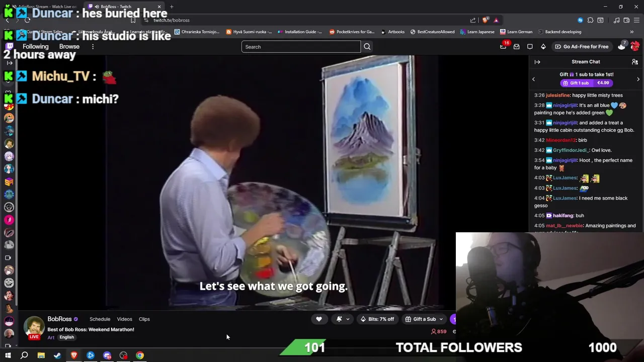
Task: Open Twitch whispers envelope icon
Action: 516,47
